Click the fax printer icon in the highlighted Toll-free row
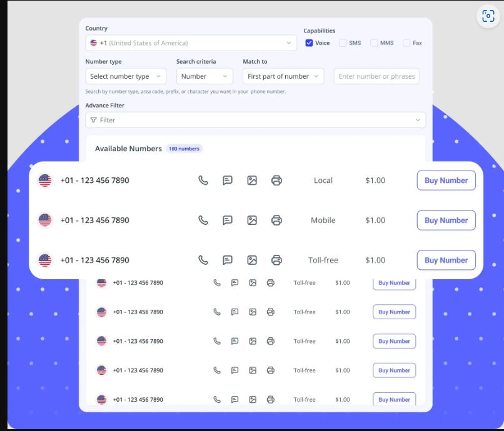 pyautogui.click(x=276, y=260)
